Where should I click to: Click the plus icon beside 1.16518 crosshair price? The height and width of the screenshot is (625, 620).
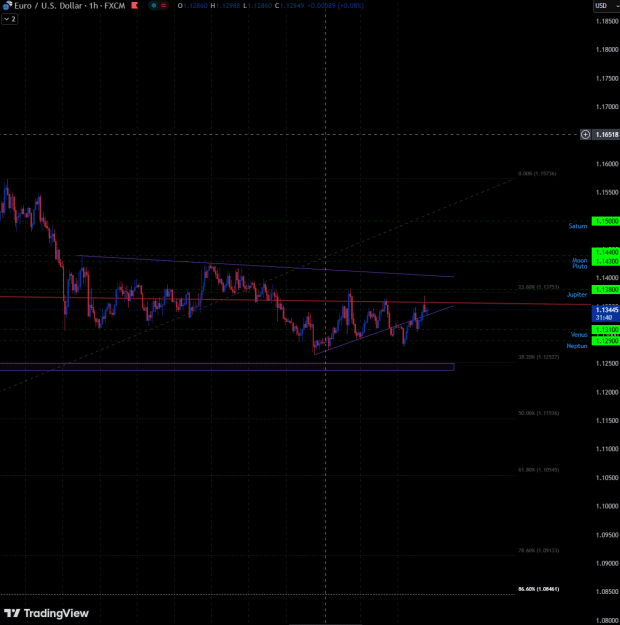[585, 135]
